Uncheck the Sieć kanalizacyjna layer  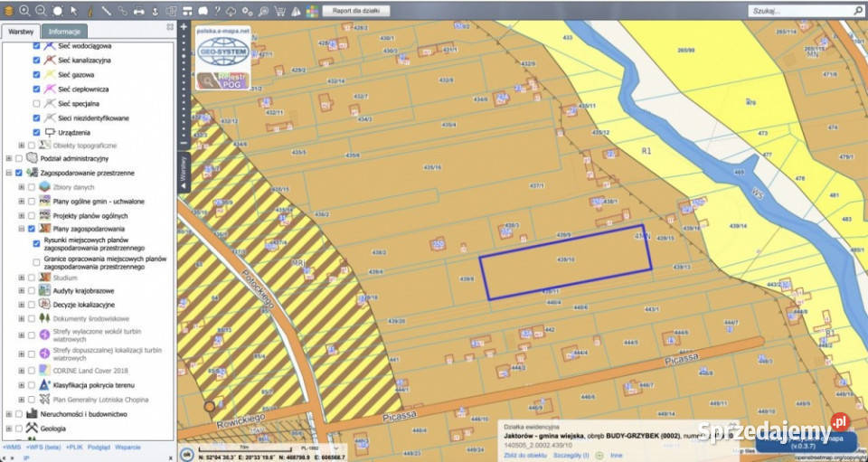(x=36, y=60)
